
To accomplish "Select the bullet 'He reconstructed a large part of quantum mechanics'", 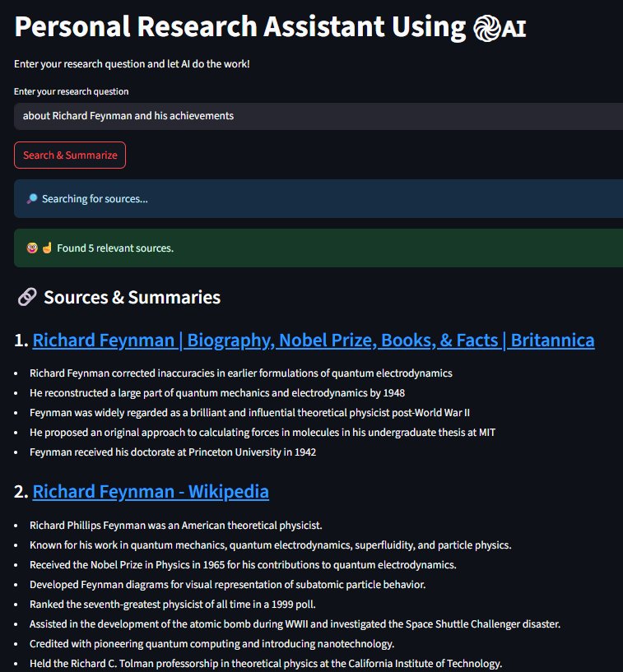I will pyautogui.click(x=217, y=393).
